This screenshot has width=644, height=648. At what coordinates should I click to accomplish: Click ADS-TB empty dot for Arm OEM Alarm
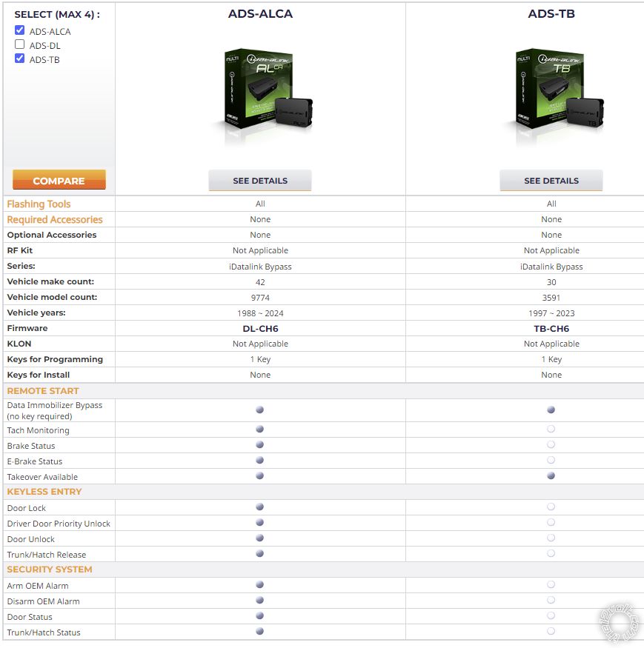click(551, 584)
